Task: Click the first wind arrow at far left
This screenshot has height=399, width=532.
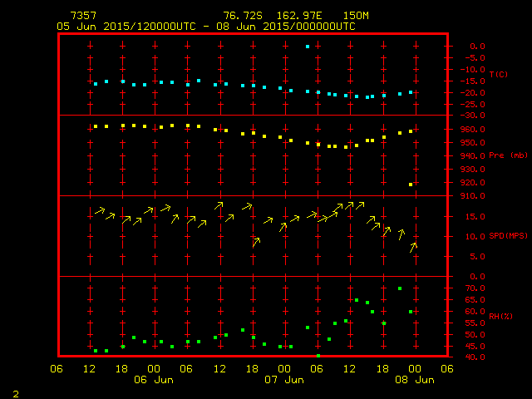Action: pyautogui.click(x=99, y=211)
